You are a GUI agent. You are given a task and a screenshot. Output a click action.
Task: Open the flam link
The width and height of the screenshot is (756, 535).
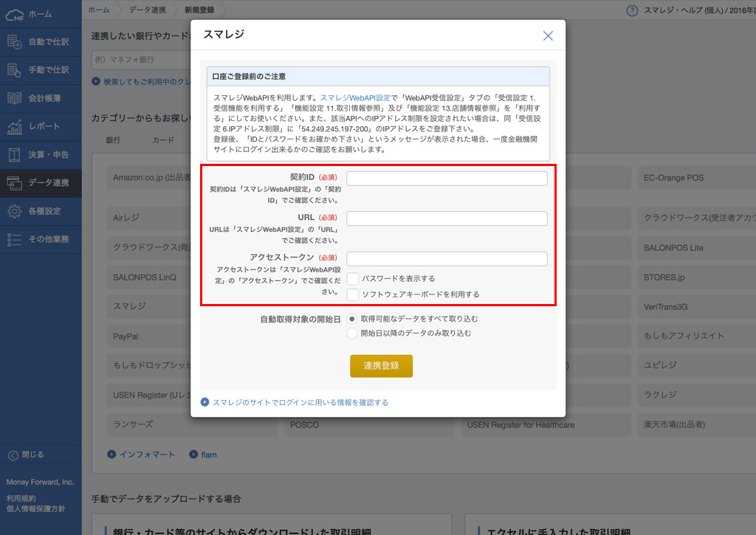pos(209,455)
